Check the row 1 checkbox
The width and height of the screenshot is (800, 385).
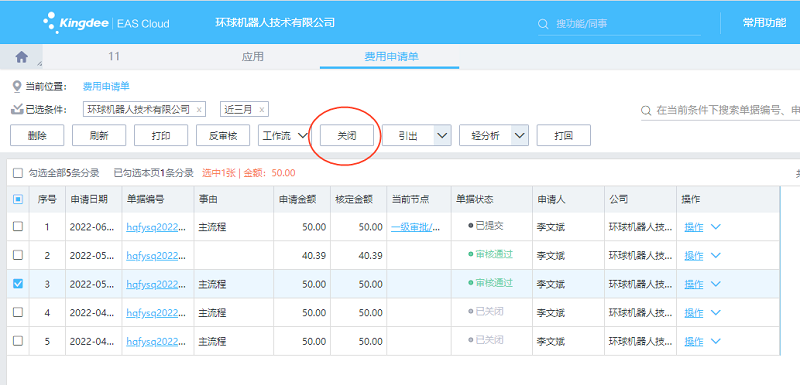(18, 226)
